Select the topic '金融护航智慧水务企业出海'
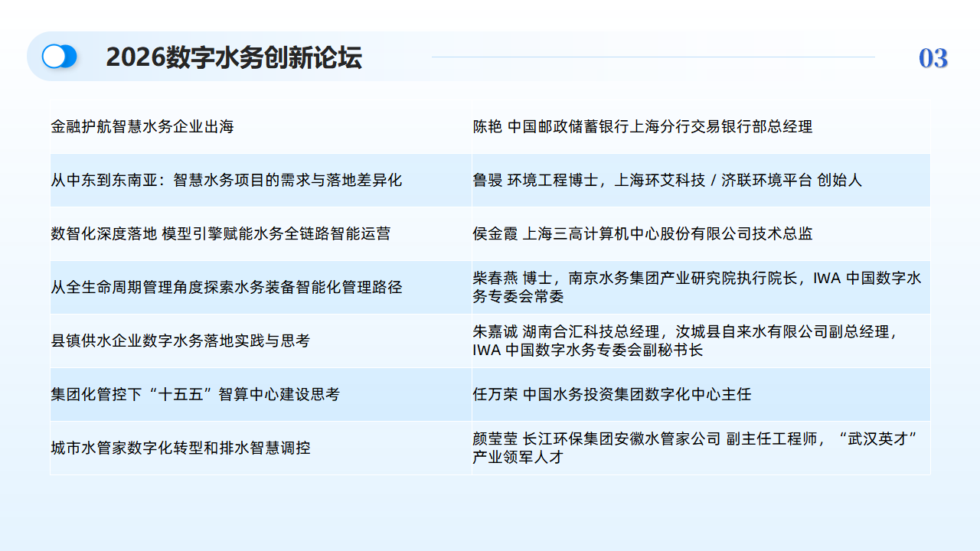The width and height of the screenshot is (980, 551). pos(142,127)
